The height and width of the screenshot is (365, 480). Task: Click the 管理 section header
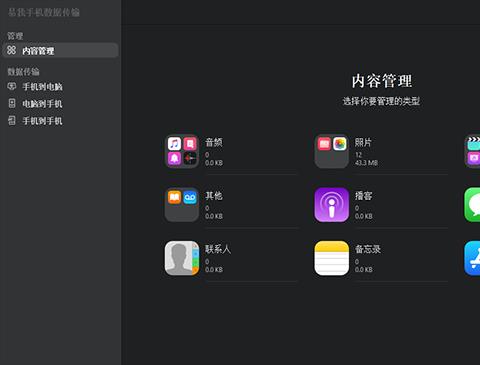pyautogui.click(x=15, y=36)
